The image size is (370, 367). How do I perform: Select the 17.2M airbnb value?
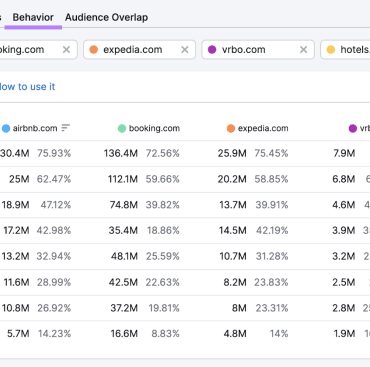[16, 230]
